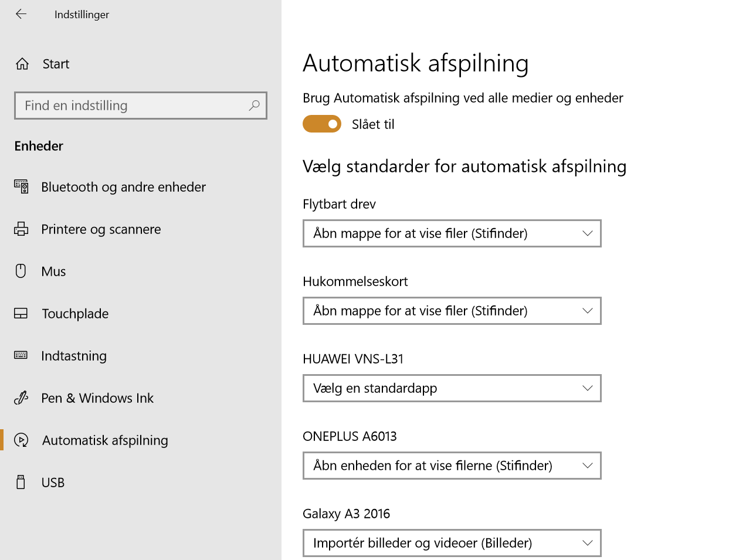The image size is (729, 560).
Task: Click the search magnifier icon
Action: [254, 106]
